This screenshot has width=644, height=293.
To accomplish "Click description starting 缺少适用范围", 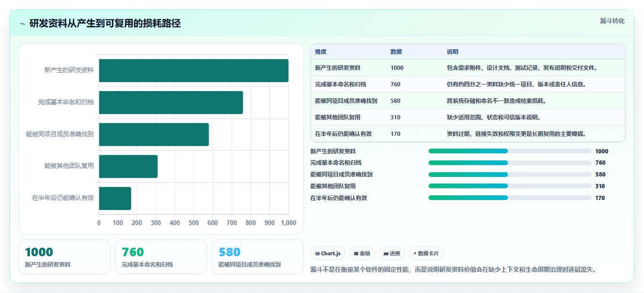I will click(494, 117).
